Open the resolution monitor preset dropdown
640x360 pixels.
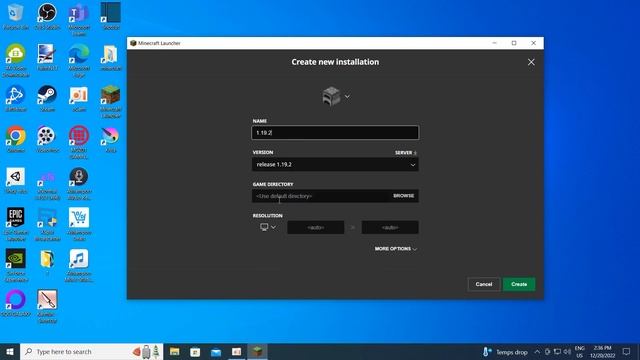click(268, 227)
